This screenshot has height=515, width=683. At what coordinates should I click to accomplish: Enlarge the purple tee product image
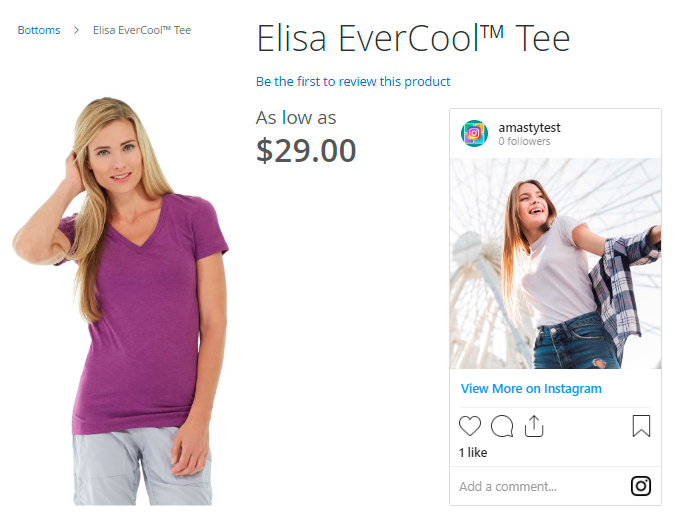(x=121, y=301)
